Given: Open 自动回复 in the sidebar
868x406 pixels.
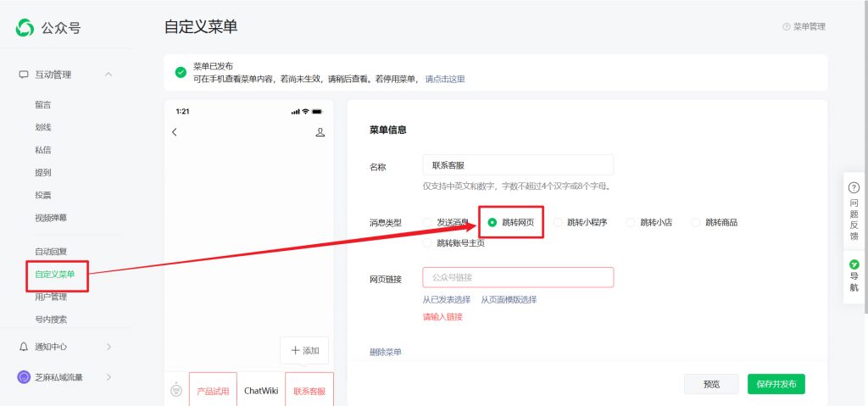Looking at the screenshot, I should (51, 252).
